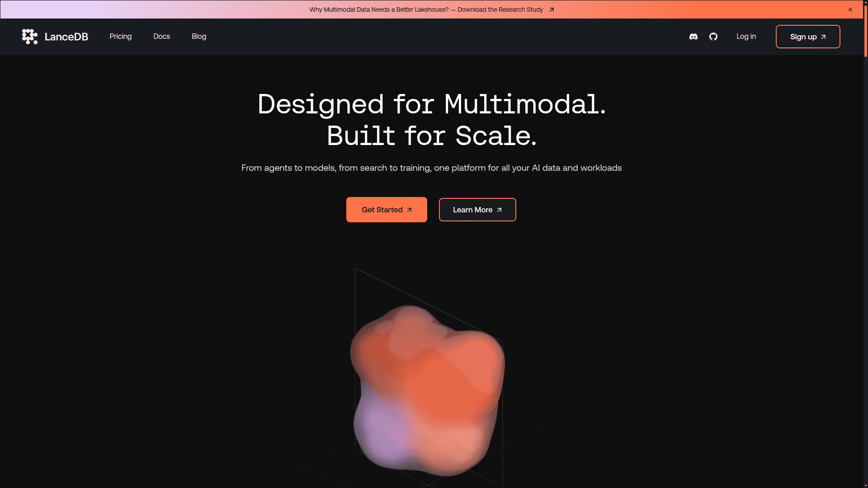This screenshot has width=868, height=488.
Task: Click the Log in link
Action: coord(746,37)
